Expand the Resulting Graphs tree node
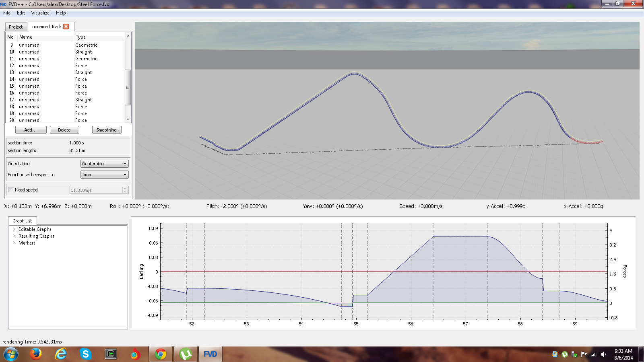Viewport: 644px width, 362px height. [14, 236]
